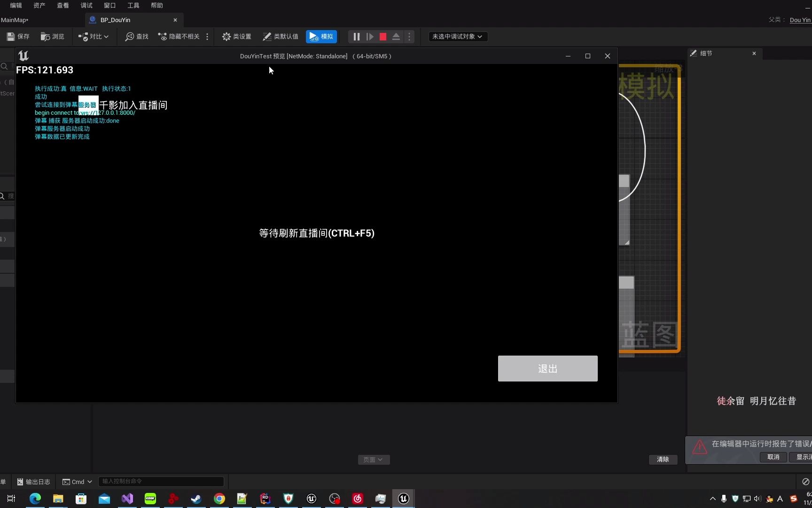Click the 清除 clear button

tap(663, 460)
